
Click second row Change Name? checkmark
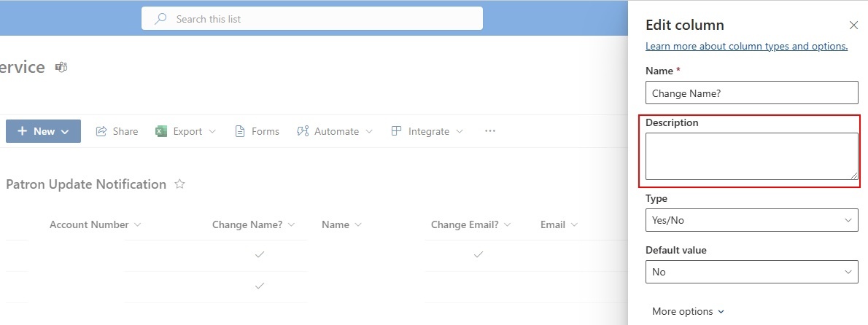pos(260,286)
